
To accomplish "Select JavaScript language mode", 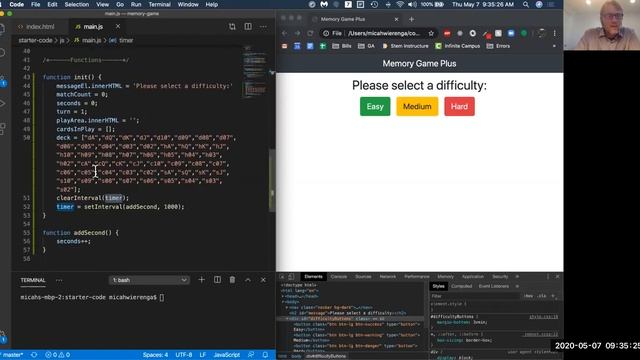I will pos(227,355).
